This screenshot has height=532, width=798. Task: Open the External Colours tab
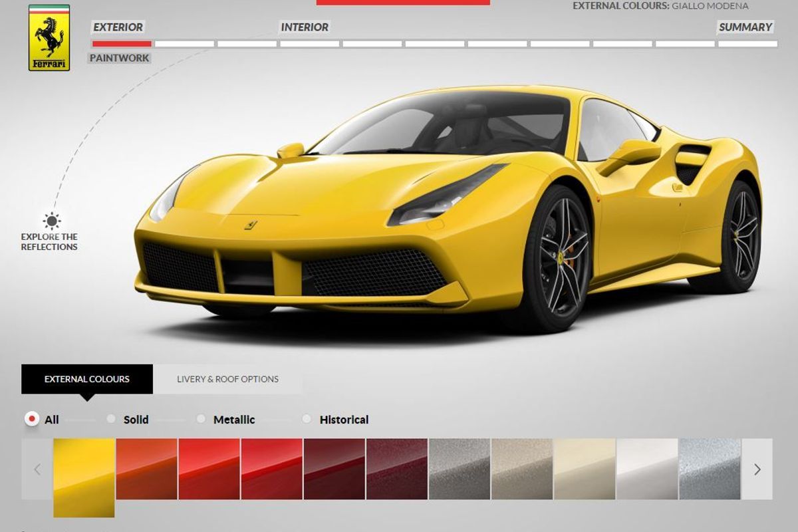[x=87, y=379]
